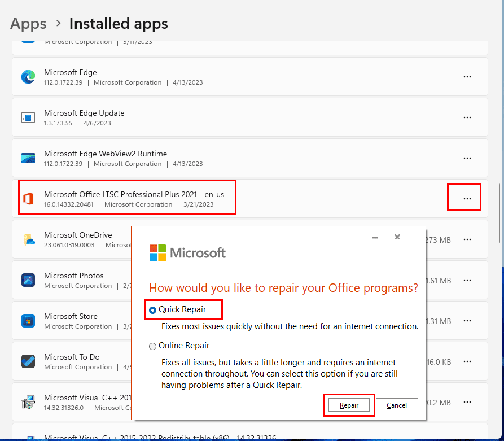The height and width of the screenshot is (441, 504).
Task: Click the Microsoft Edge app icon
Action: (x=28, y=77)
